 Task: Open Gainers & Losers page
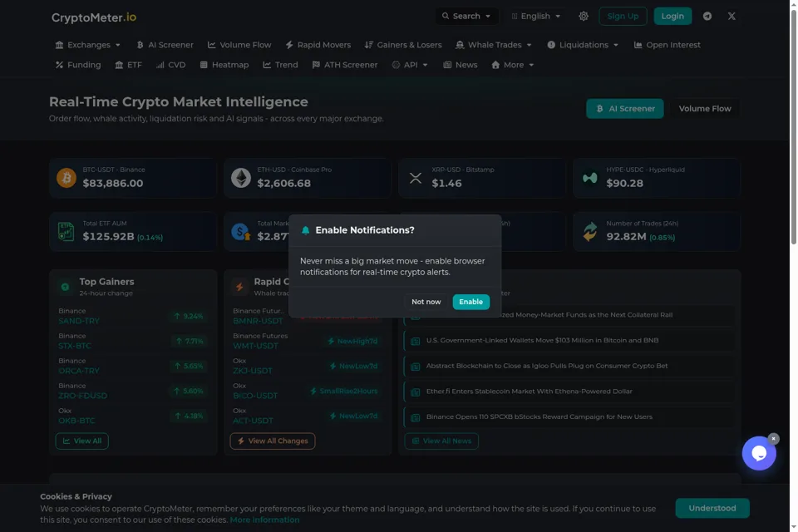point(403,45)
